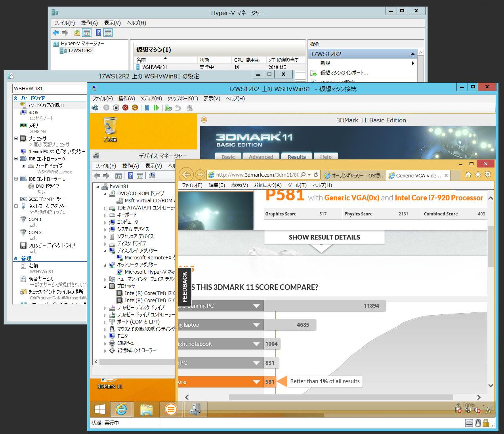504x434 pixels.
Task: Expand the gaming laptop comparison dropdown arrow
Action: 256,325
